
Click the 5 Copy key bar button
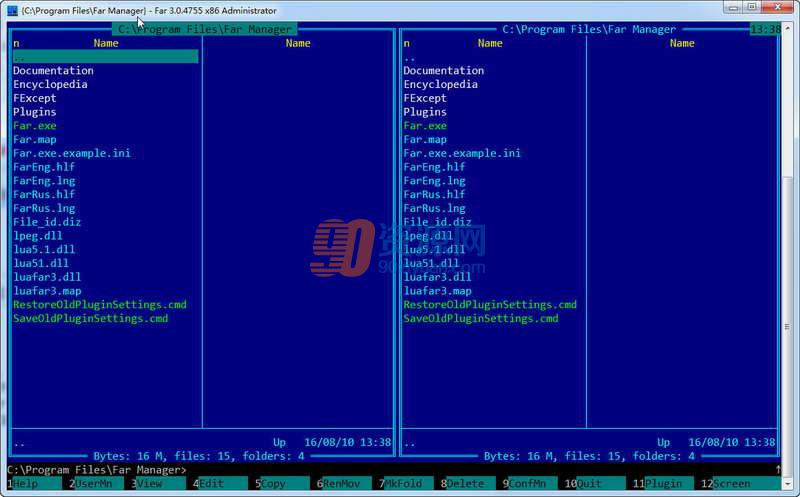tap(282, 483)
